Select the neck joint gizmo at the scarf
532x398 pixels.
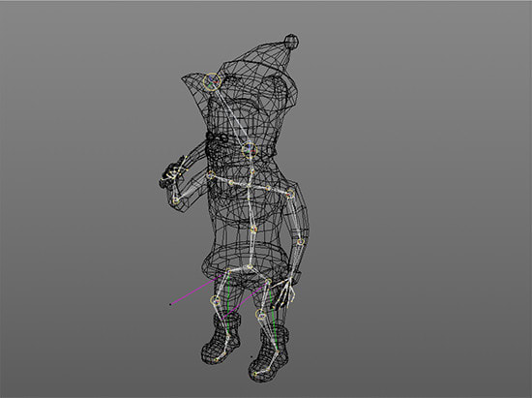coord(250,149)
